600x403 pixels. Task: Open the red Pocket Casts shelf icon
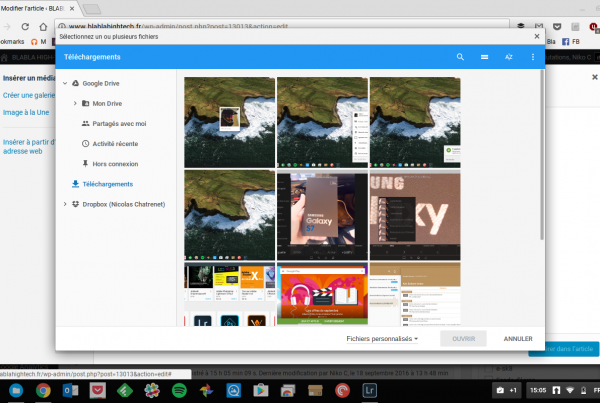point(342,390)
